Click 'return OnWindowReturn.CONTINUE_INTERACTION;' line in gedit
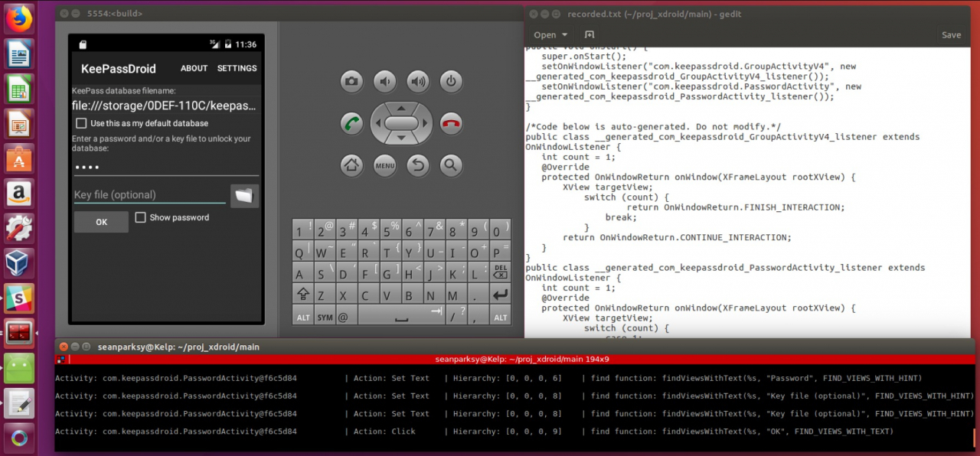Screen dimensions: 980x456 click(677, 237)
